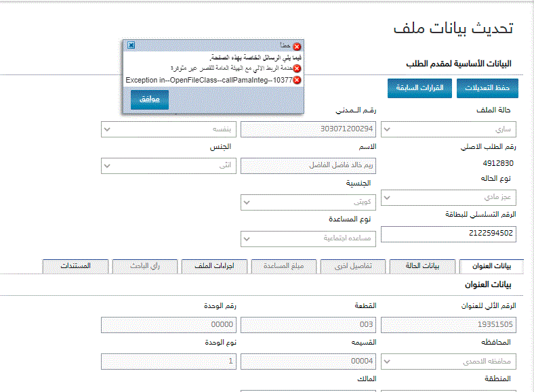Click the error icon beside the Arabic service message
The height and width of the screenshot is (392, 534).
(297, 69)
